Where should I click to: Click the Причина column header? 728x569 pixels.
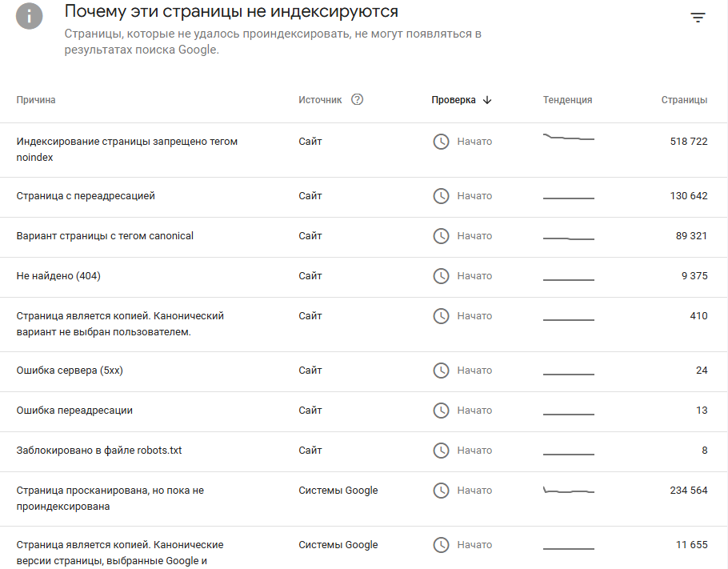coord(36,100)
